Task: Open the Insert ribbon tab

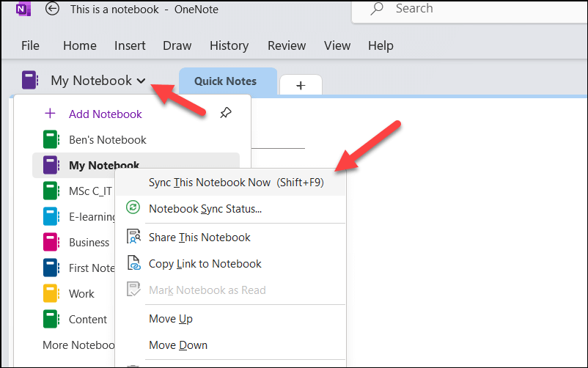Action: [130, 45]
